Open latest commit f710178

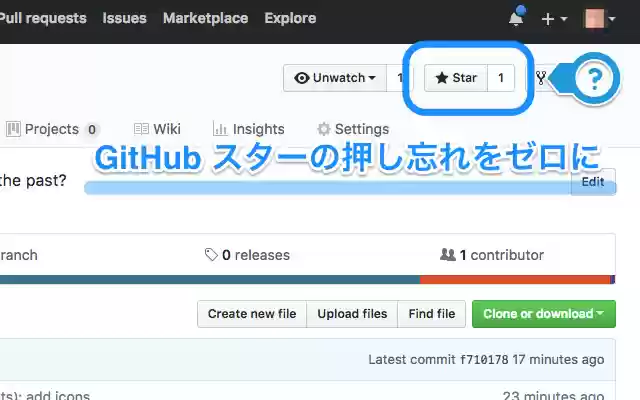pos(484,360)
